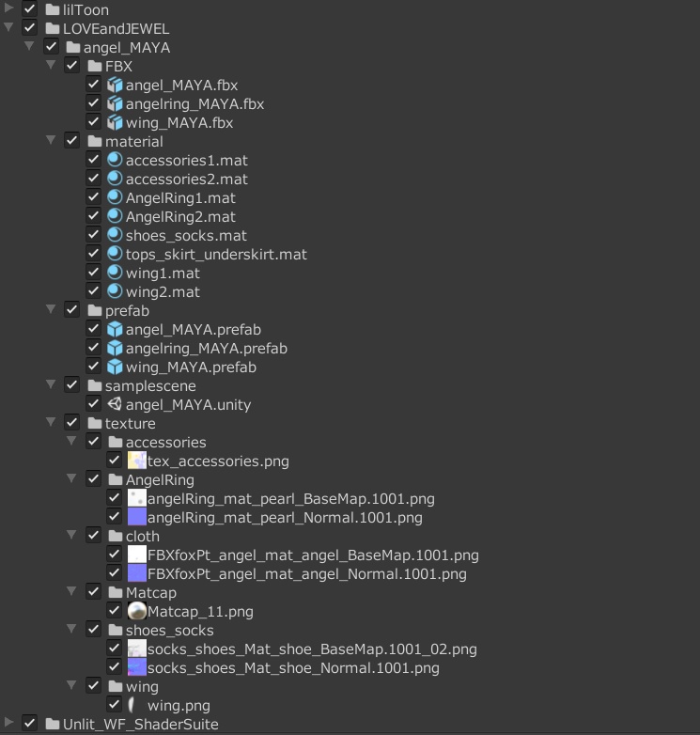Click the accessories1.mat material icon
This screenshot has width=700, height=735.
115,160
